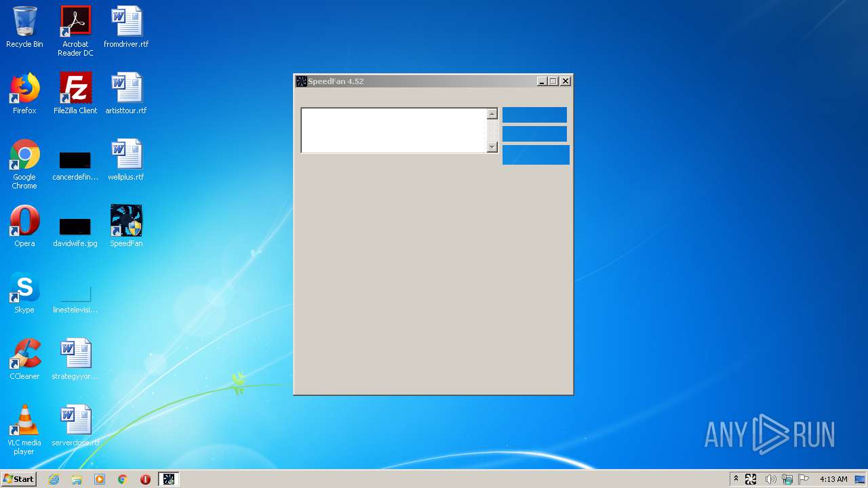The height and width of the screenshot is (488, 868).
Task: Open Windows Explorer folder in taskbar
Action: pyautogui.click(x=77, y=479)
